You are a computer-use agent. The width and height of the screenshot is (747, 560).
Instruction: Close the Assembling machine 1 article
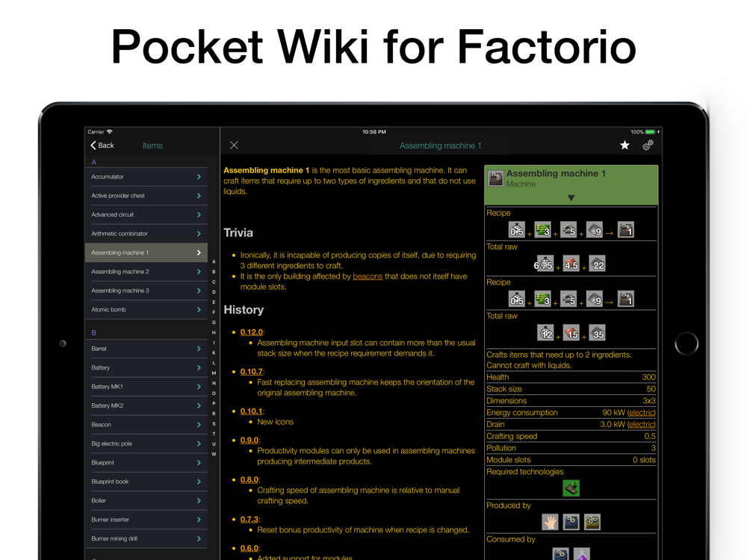(x=233, y=146)
